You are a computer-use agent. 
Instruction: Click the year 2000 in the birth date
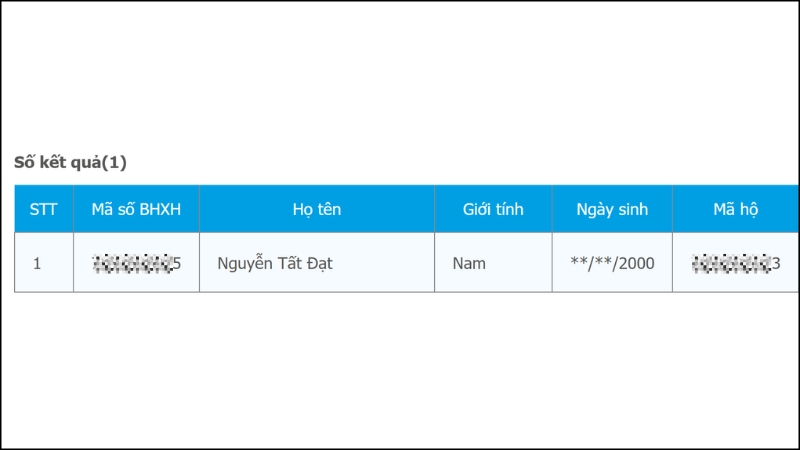click(634, 264)
